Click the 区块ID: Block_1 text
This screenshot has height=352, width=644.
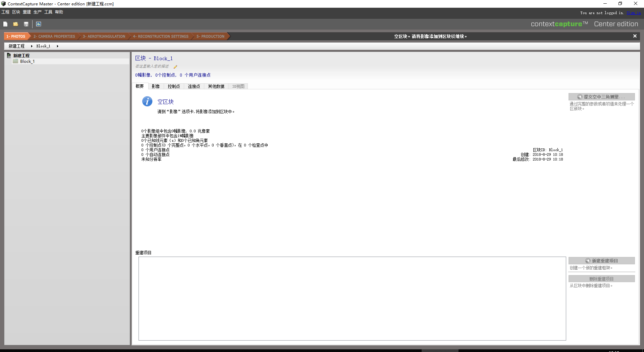[x=548, y=150]
